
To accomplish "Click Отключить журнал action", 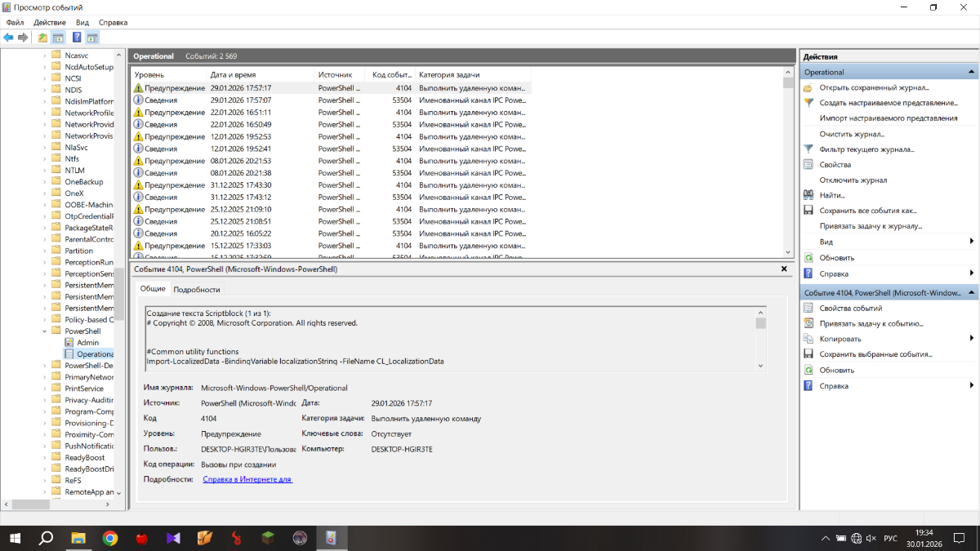I will pos(853,180).
